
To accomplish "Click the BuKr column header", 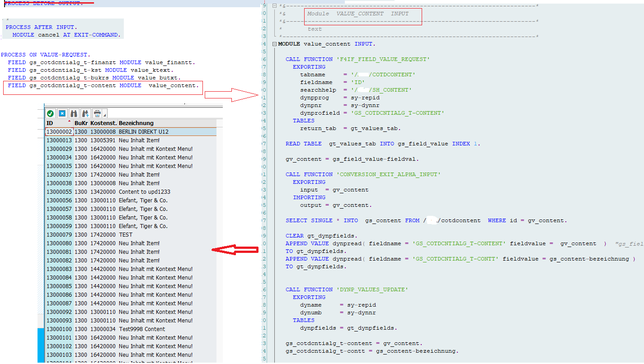I will click(81, 123).
